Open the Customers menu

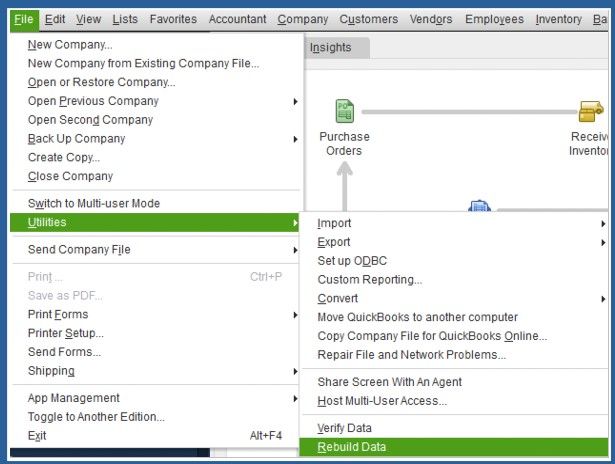(x=368, y=19)
